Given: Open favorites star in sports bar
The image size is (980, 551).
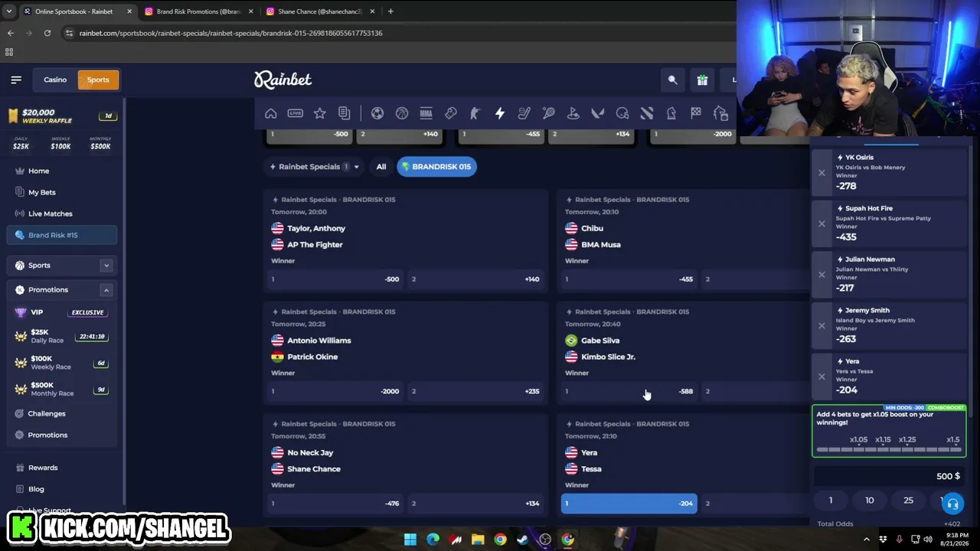Looking at the screenshot, I should 320,113.
